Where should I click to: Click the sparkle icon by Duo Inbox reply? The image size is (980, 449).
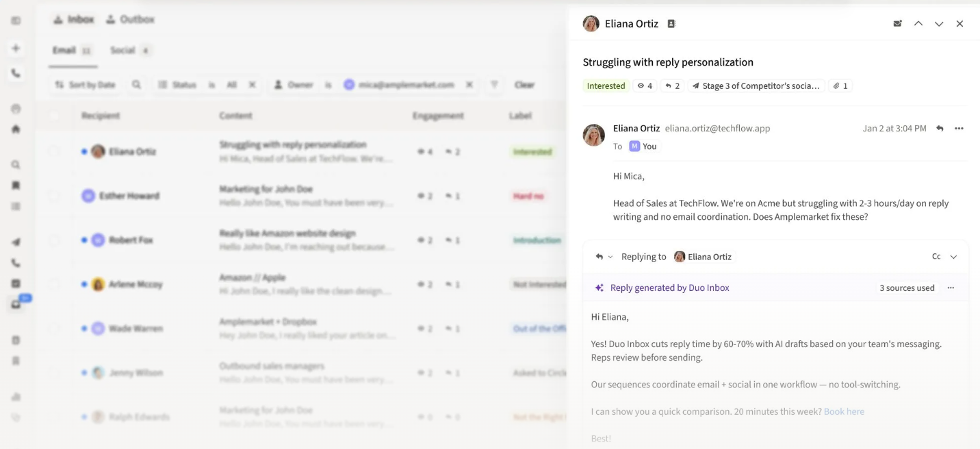[599, 287]
